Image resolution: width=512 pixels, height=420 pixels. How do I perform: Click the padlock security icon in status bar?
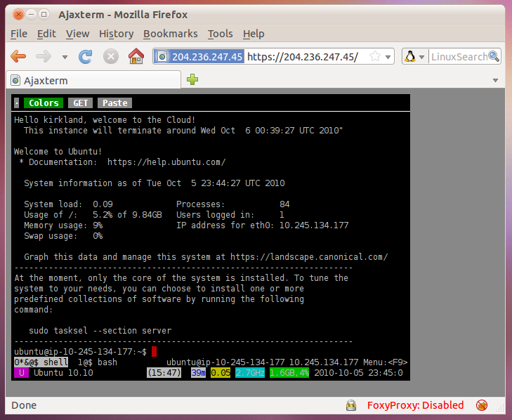pos(351,405)
